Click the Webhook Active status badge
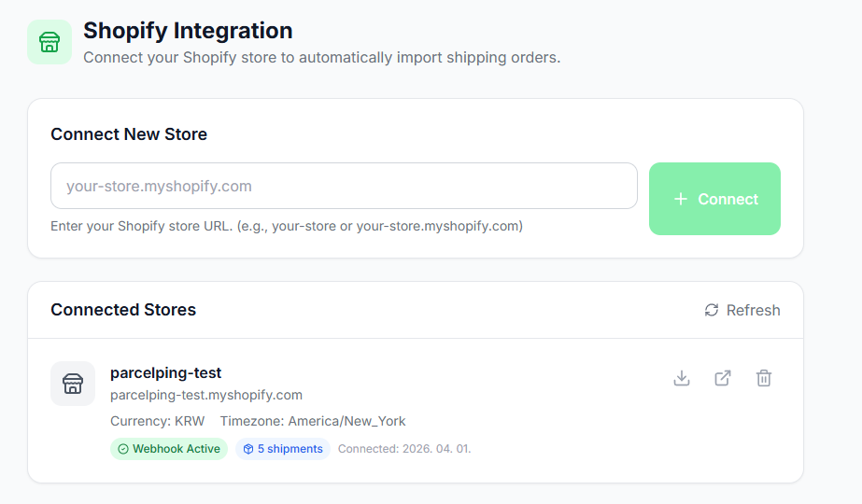The image size is (862, 504). (169, 449)
